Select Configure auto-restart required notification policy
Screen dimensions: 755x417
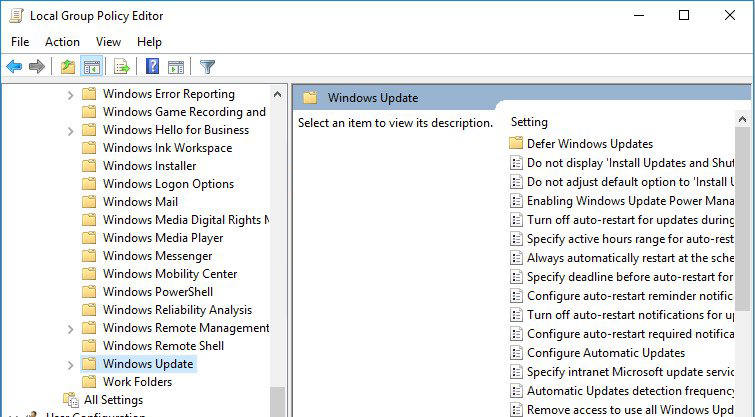630,334
